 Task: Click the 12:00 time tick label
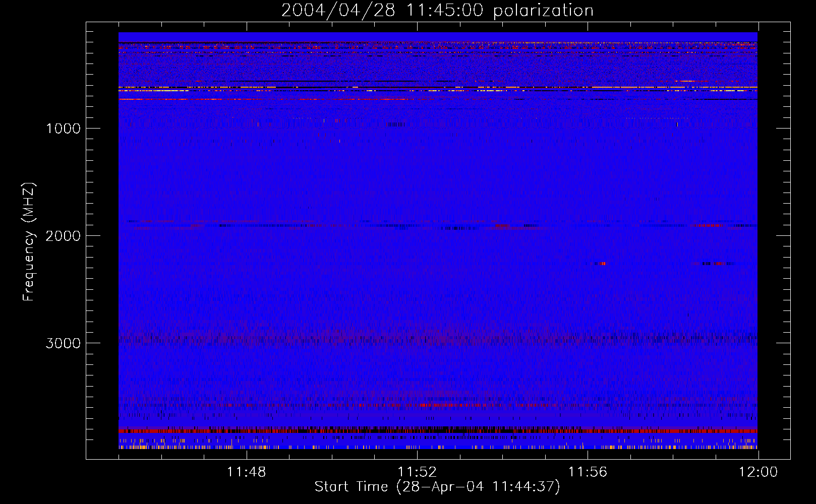(x=758, y=472)
